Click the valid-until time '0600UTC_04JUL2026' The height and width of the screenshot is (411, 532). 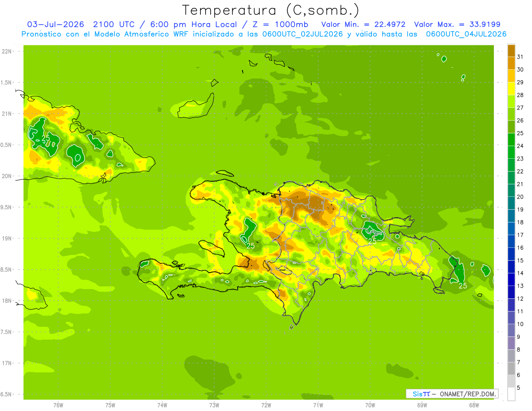pos(466,34)
